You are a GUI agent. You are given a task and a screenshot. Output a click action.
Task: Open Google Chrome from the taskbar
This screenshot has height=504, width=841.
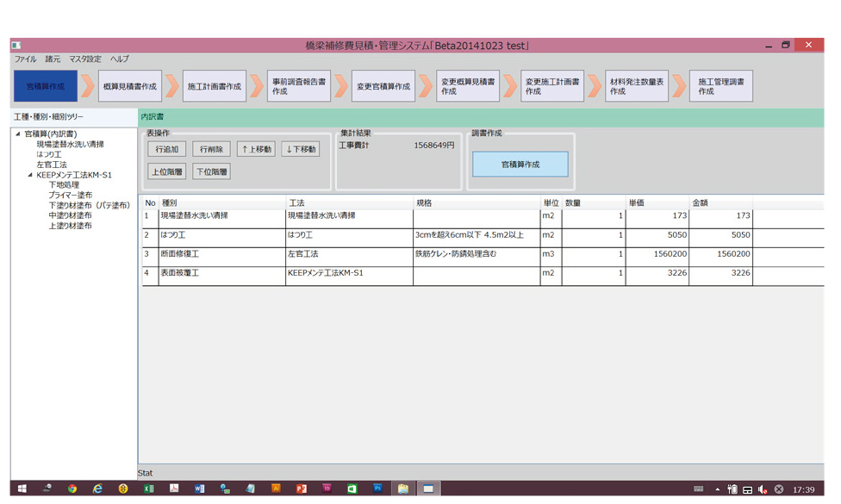72,488
